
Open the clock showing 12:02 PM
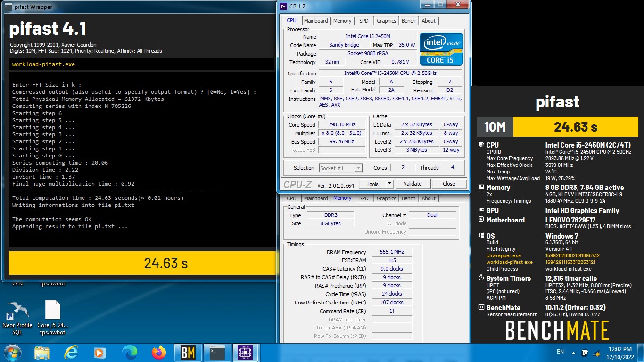click(x=620, y=353)
